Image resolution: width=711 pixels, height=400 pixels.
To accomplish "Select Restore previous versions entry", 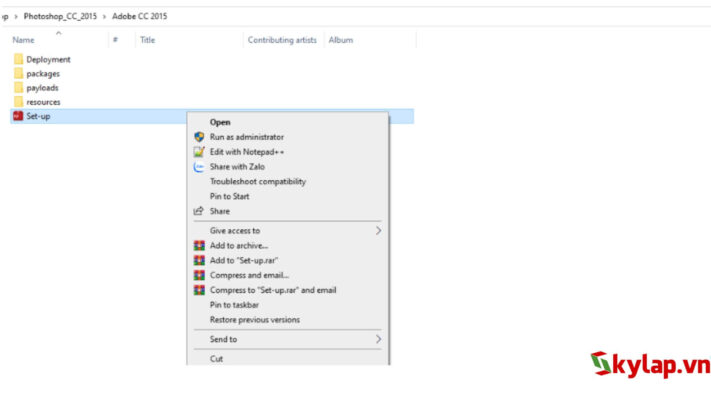I will (254, 320).
